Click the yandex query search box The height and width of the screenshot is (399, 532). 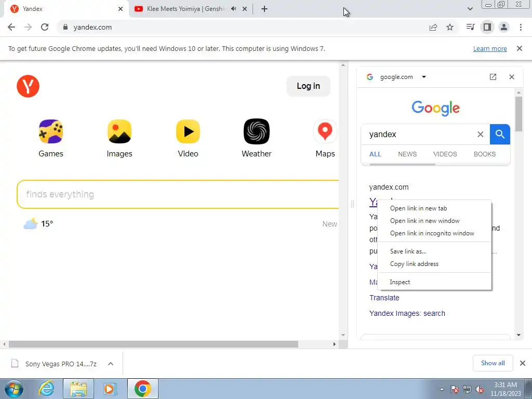[421, 135]
